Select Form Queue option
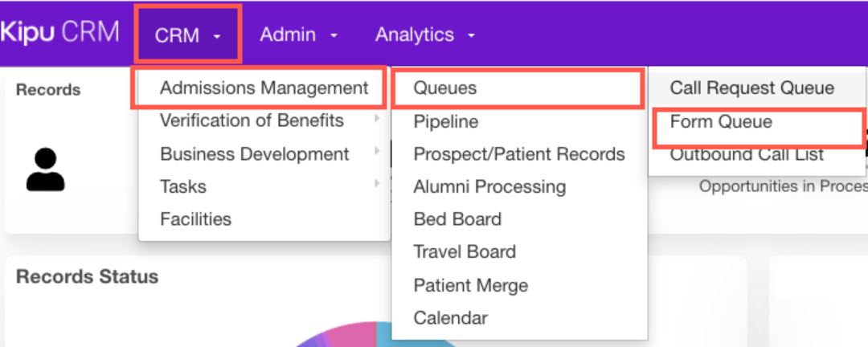This screenshot has height=347, width=868. [x=721, y=122]
